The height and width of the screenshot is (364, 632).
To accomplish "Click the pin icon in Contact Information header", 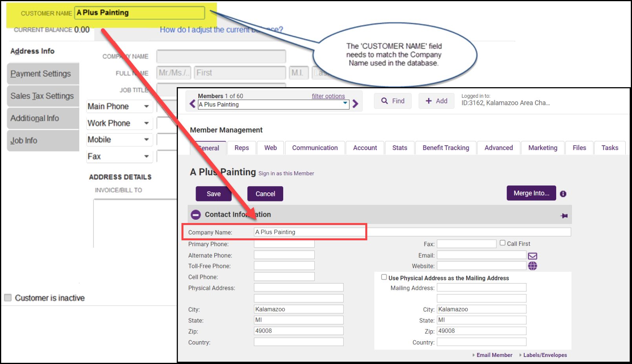I will click(x=564, y=216).
